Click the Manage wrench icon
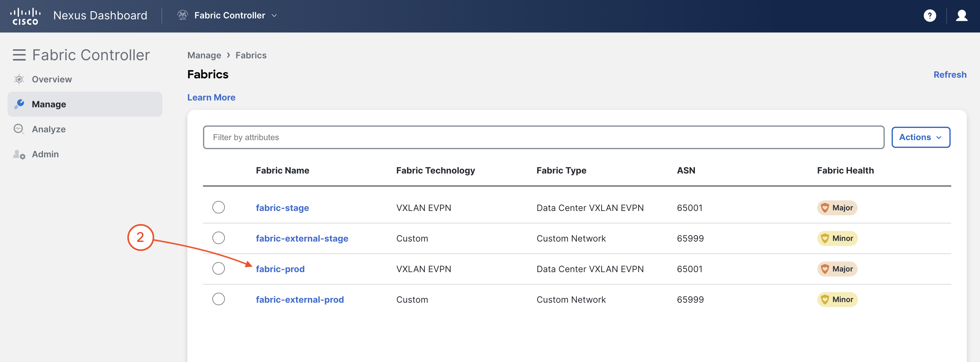 tap(19, 104)
